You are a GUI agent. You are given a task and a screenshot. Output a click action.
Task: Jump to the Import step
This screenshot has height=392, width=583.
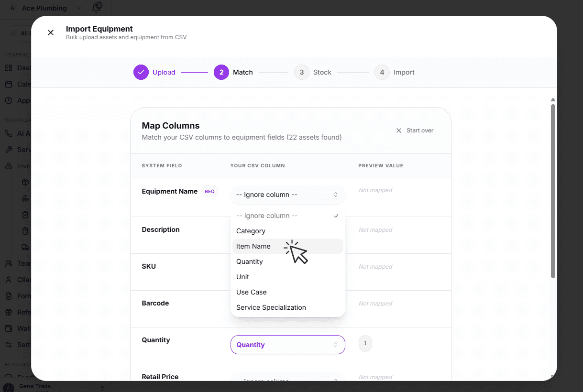(x=395, y=72)
